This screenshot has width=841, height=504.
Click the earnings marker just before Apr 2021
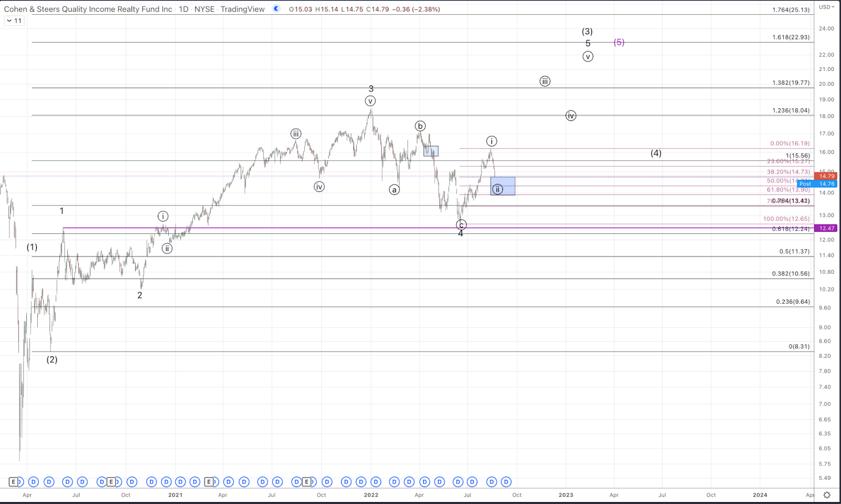click(x=209, y=482)
